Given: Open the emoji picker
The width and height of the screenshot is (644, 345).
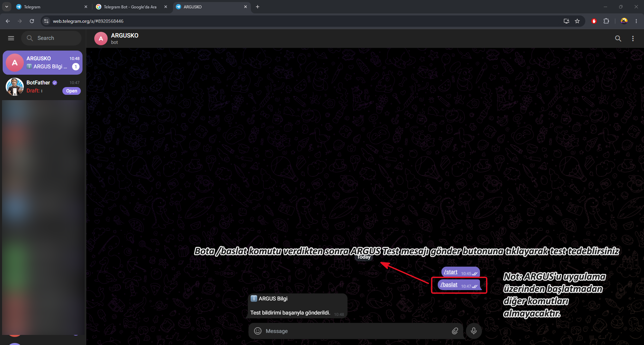Looking at the screenshot, I should click(x=258, y=331).
